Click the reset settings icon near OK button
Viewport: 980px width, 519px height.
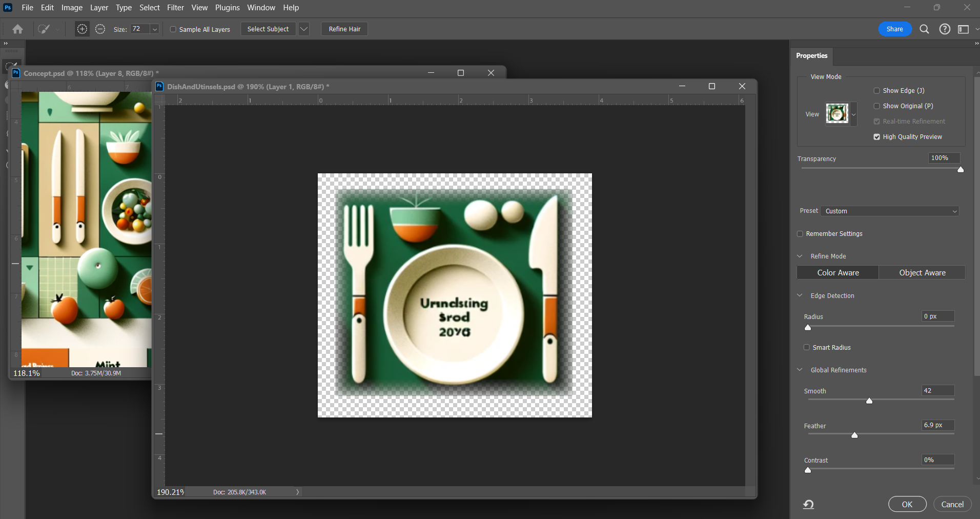(809, 504)
